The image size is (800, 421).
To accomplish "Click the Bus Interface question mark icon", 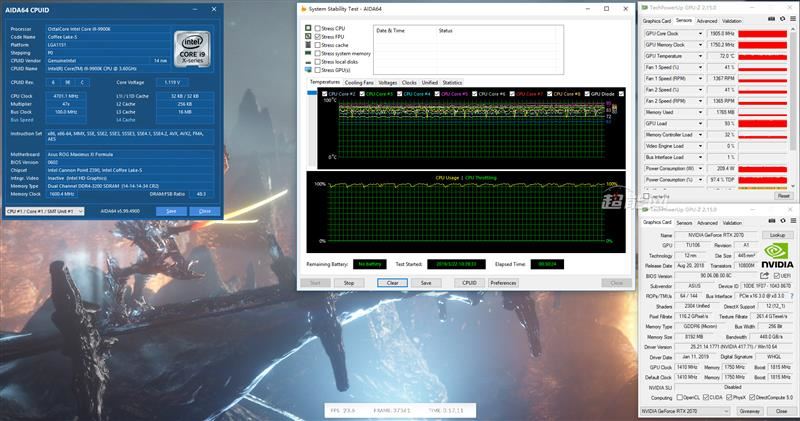I will coord(792,296).
